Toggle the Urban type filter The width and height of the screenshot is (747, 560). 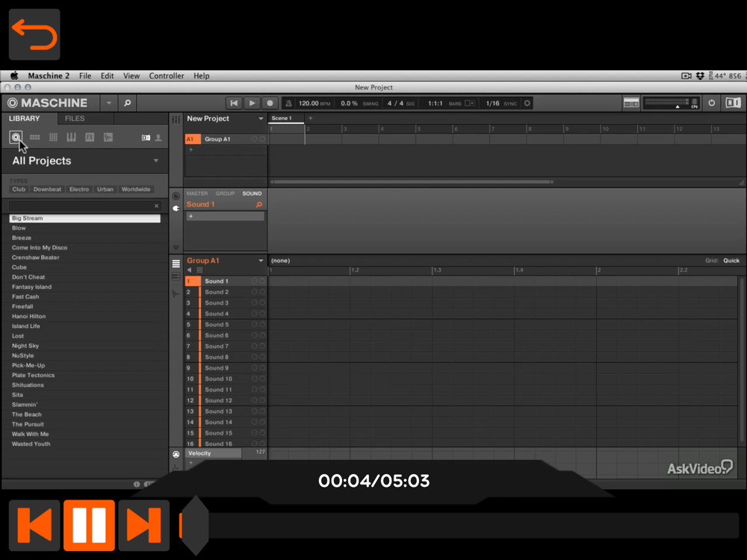tap(105, 189)
